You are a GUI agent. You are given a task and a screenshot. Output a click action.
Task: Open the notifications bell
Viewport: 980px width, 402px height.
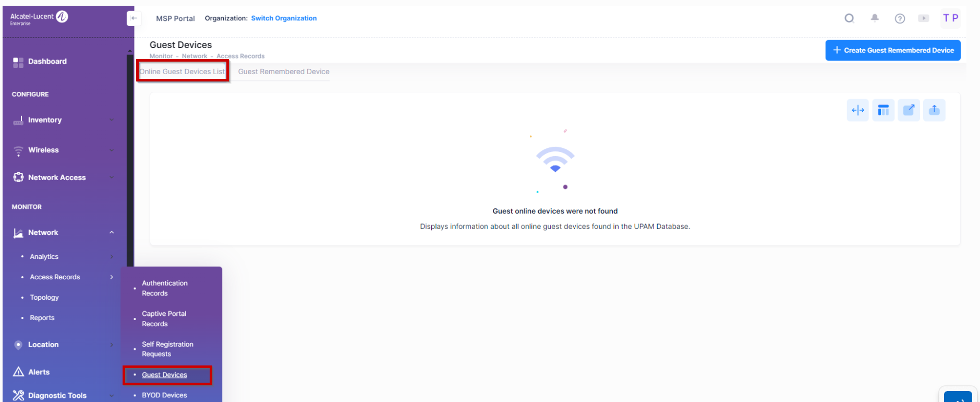point(875,18)
